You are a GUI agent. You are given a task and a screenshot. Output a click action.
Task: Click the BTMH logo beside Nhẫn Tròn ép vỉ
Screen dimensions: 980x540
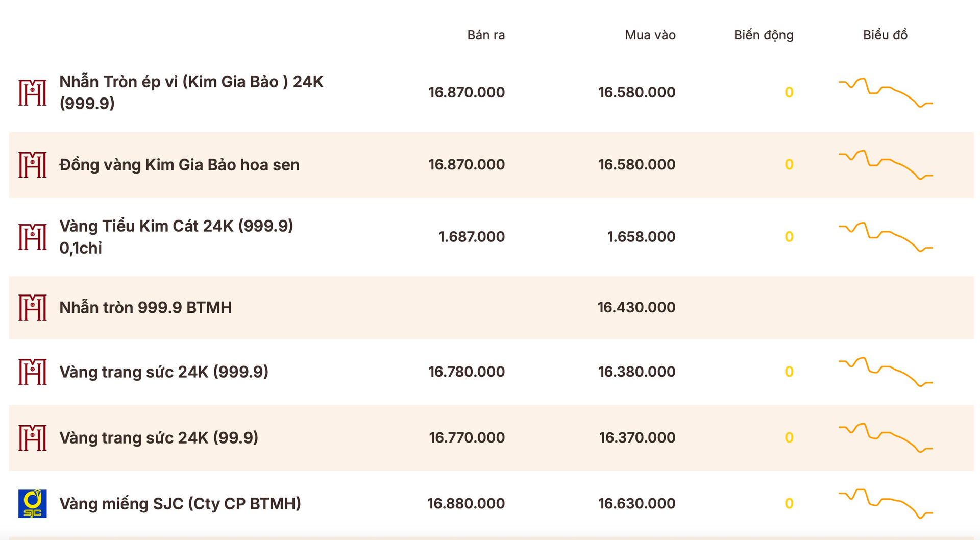pos(32,92)
